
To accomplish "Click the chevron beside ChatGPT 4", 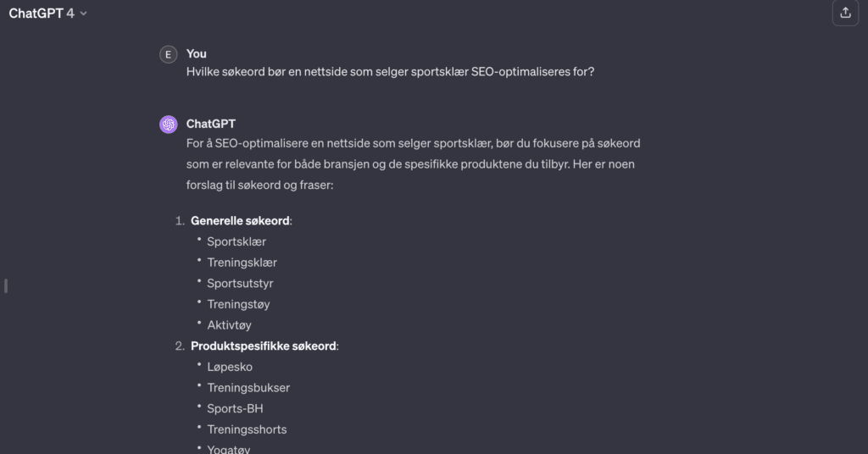I will (x=84, y=14).
